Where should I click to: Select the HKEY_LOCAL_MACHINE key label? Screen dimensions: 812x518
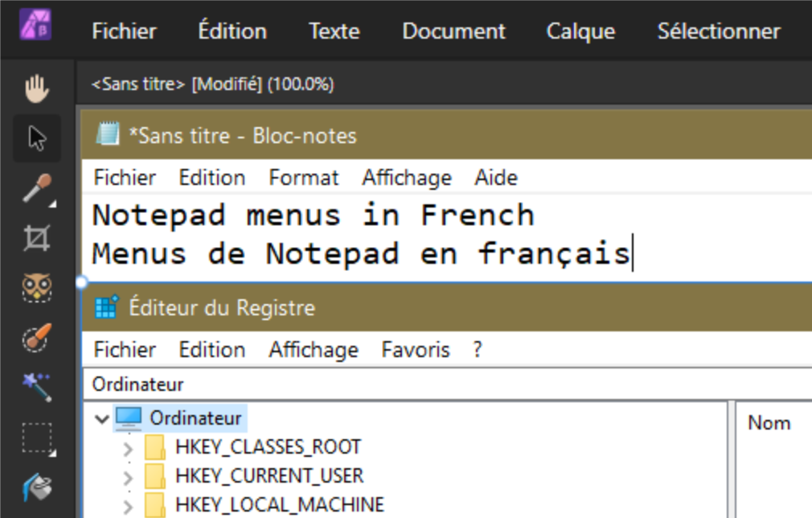pyautogui.click(x=280, y=505)
